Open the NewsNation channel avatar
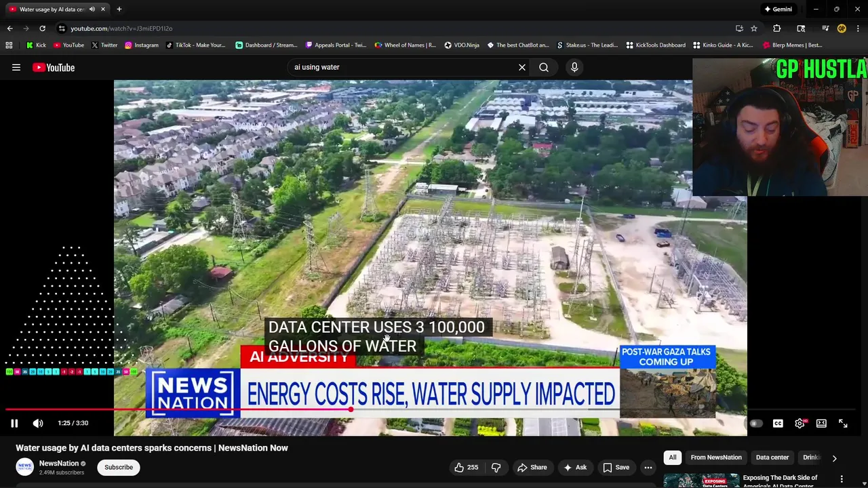This screenshot has height=488, width=868. 25,467
